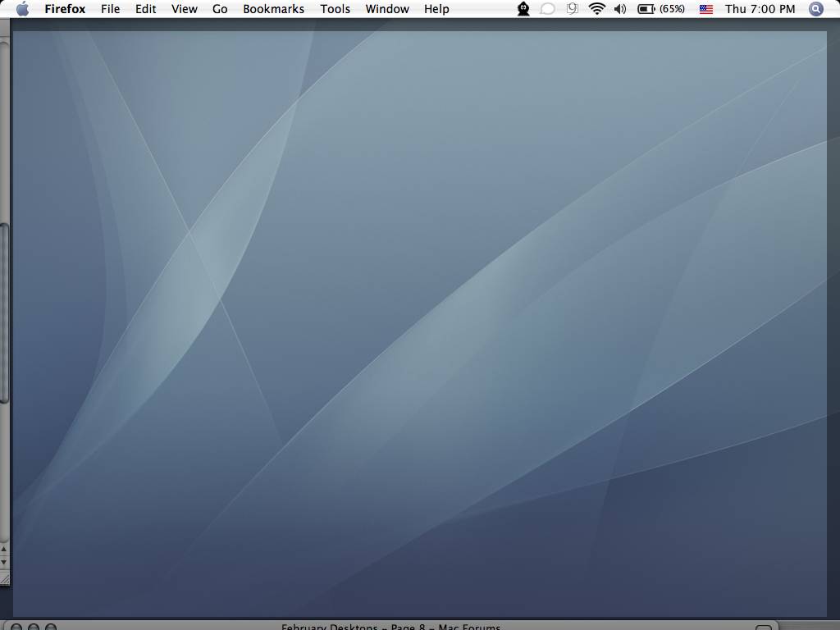Click the 65% battery percentage text
This screenshot has height=630, width=840.
point(672,9)
